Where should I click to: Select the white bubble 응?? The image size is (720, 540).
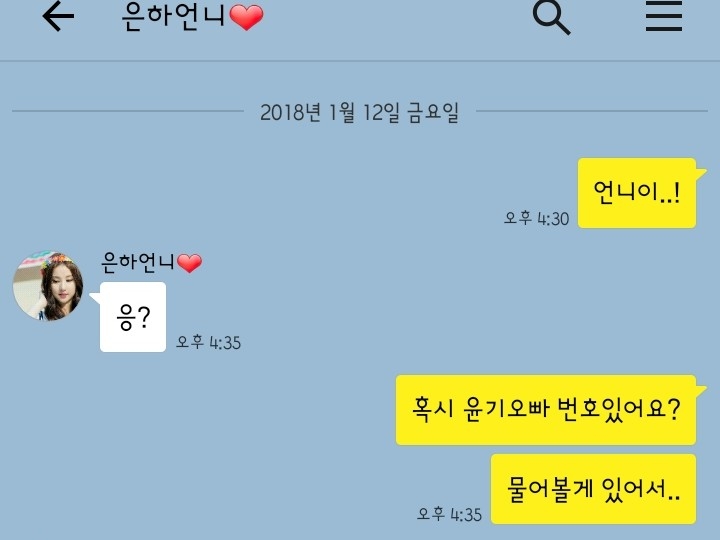[x=133, y=317]
